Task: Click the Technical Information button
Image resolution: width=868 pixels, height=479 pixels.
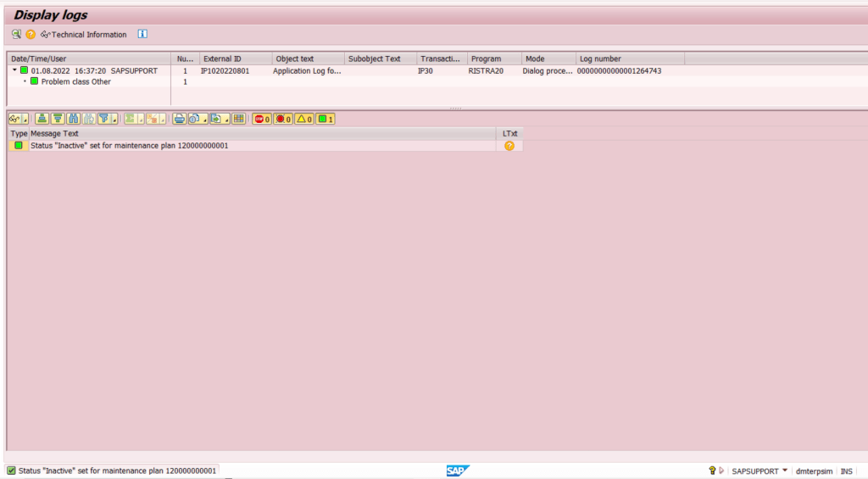Action: click(x=84, y=35)
